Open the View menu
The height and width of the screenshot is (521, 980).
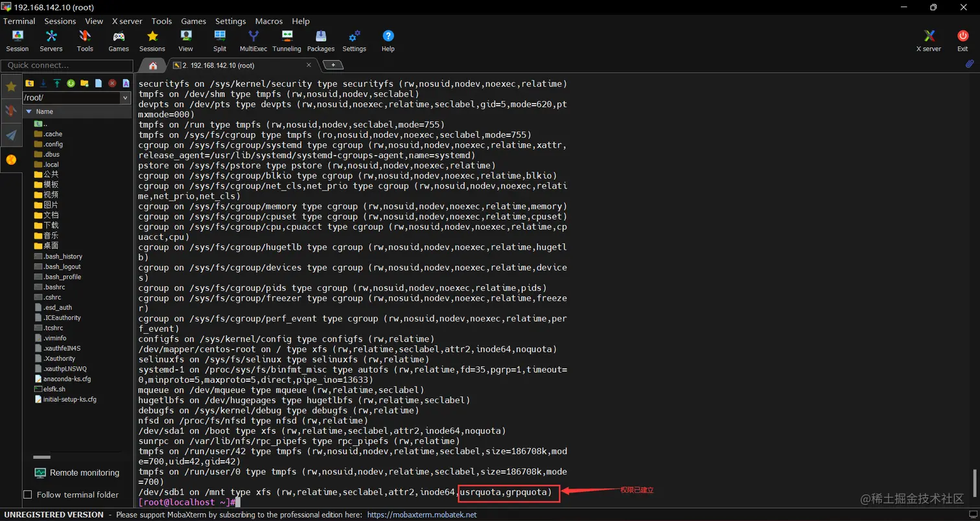tap(94, 21)
